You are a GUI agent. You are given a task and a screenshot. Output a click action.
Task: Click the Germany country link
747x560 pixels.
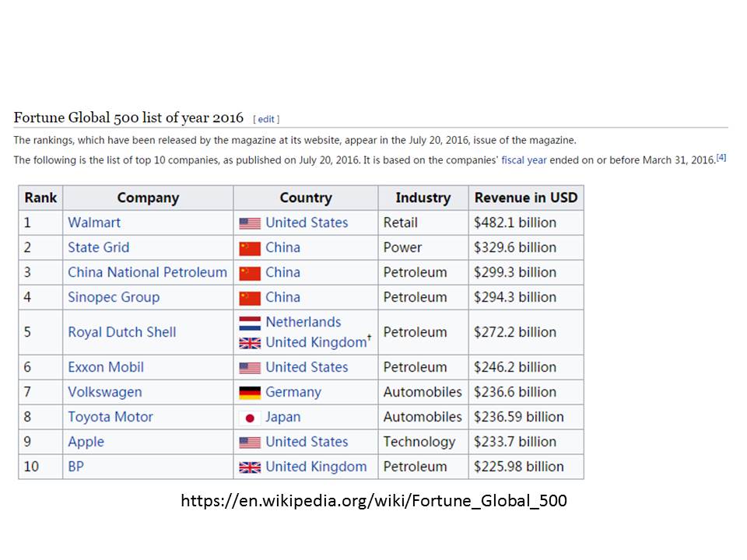293,392
